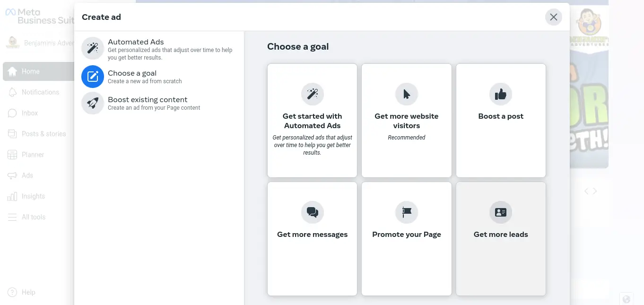Click the Help link at bottom left
This screenshot has height=305, width=644.
28,292
